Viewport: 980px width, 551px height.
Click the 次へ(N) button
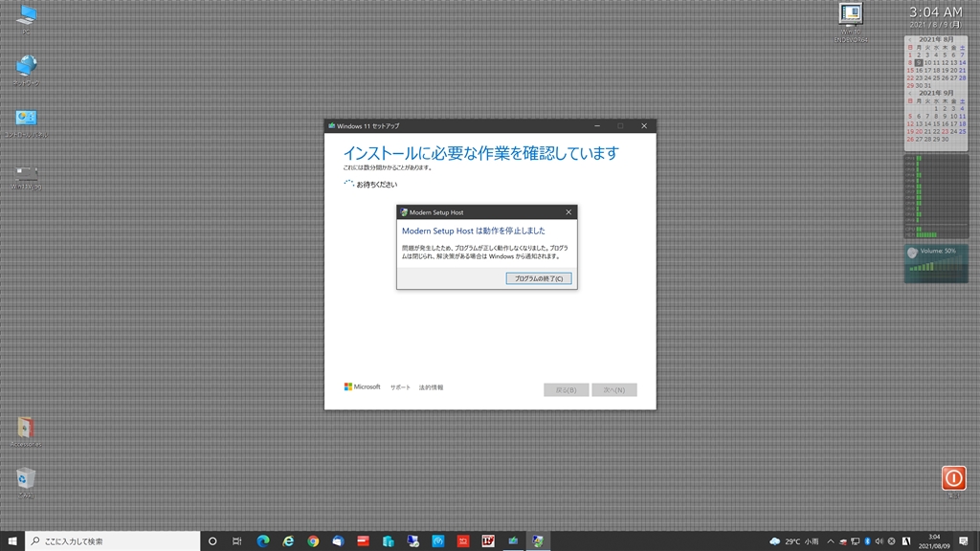(613, 390)
